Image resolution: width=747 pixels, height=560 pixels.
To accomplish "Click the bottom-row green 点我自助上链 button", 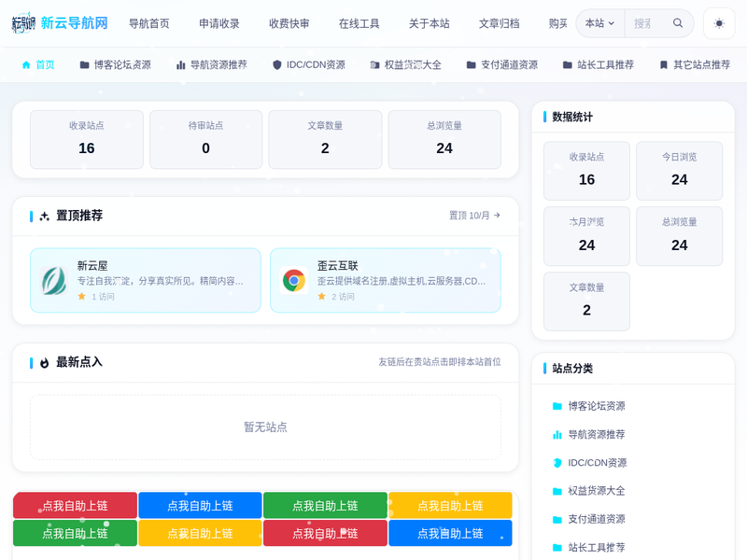I will point(75,533).
